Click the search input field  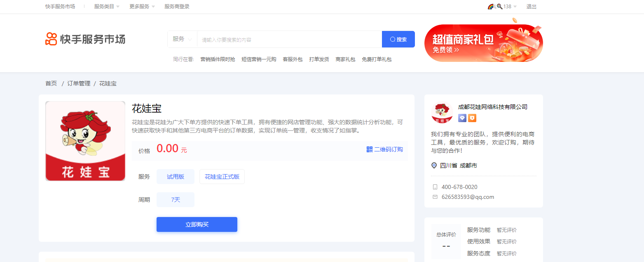pyautogui.click(x=289, y=39)
